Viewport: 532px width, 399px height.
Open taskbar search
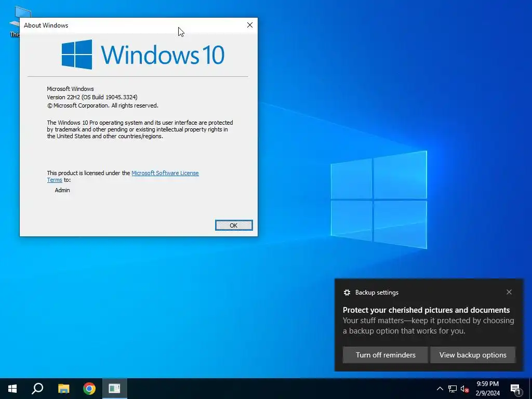(x=37, y=389)
